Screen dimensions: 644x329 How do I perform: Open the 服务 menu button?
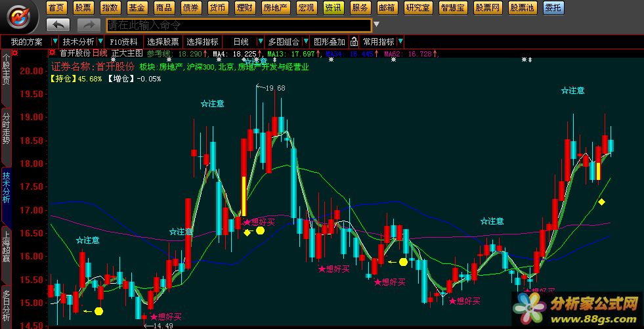pos(360,7)
